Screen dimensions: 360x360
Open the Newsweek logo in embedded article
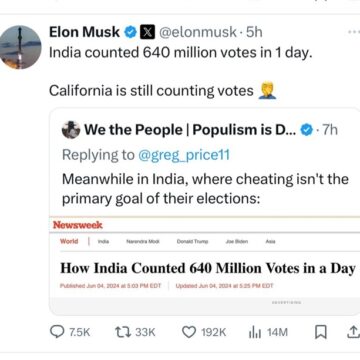pyautogui.click(x=78, y=225)
